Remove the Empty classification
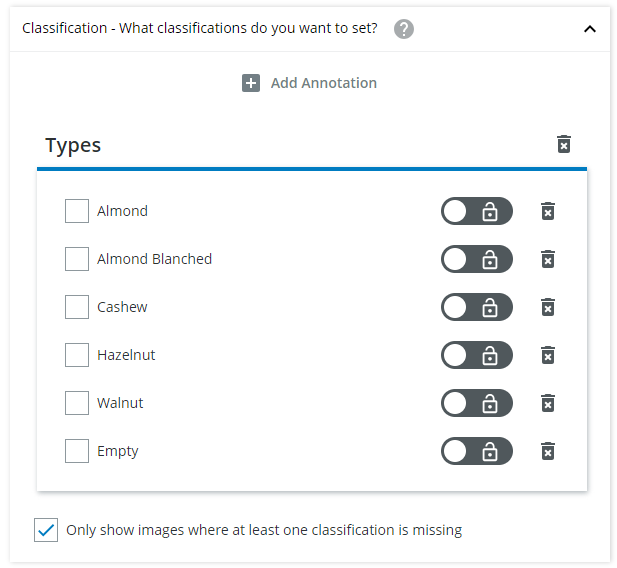The height and width of the screenshot is (568, 617). click(x=548, y=451)
